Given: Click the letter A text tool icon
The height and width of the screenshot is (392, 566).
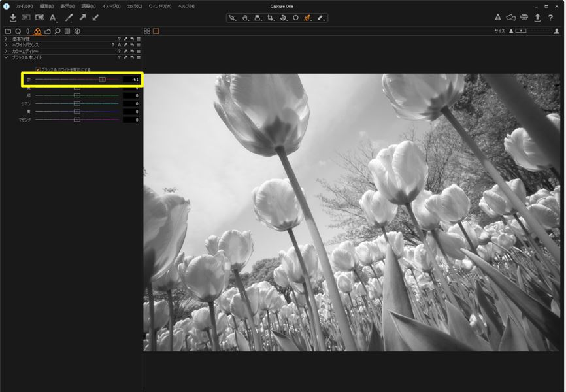Looking at the screenshot, I should pos(53,18).
